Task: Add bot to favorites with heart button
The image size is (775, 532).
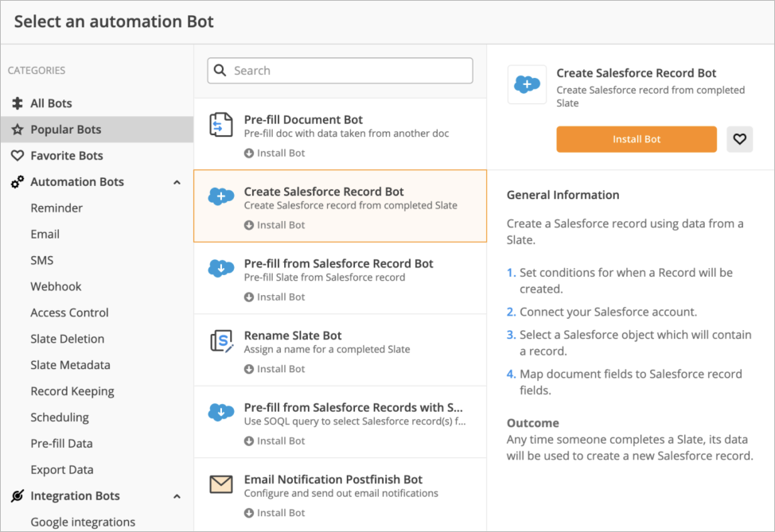Action: pos(739,139)
